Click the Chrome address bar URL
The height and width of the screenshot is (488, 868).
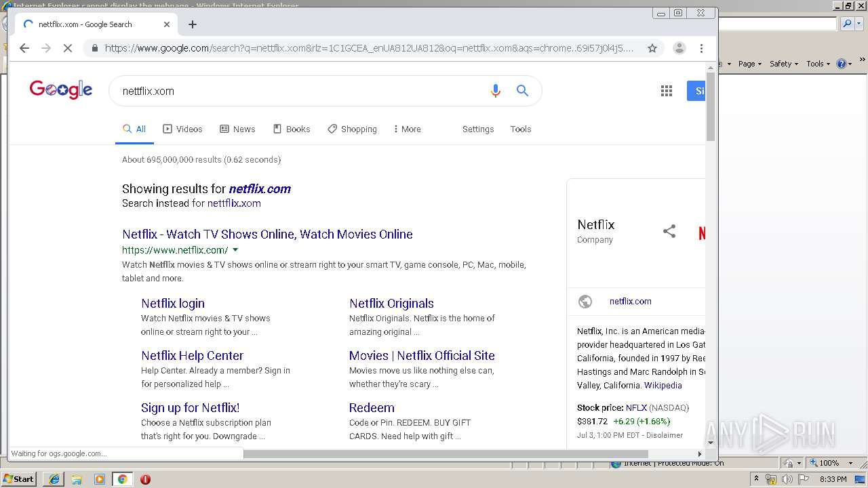(x=369, y=48)
